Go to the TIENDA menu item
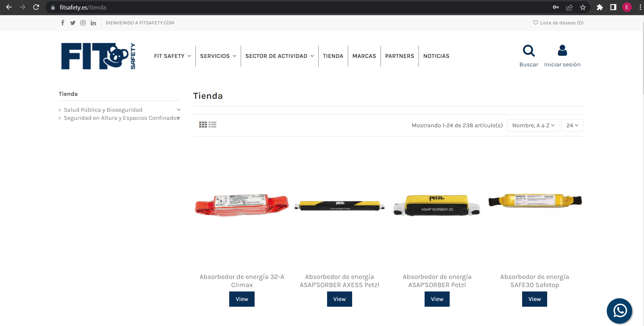The image size is (644, 326). (x=333, y=56)
